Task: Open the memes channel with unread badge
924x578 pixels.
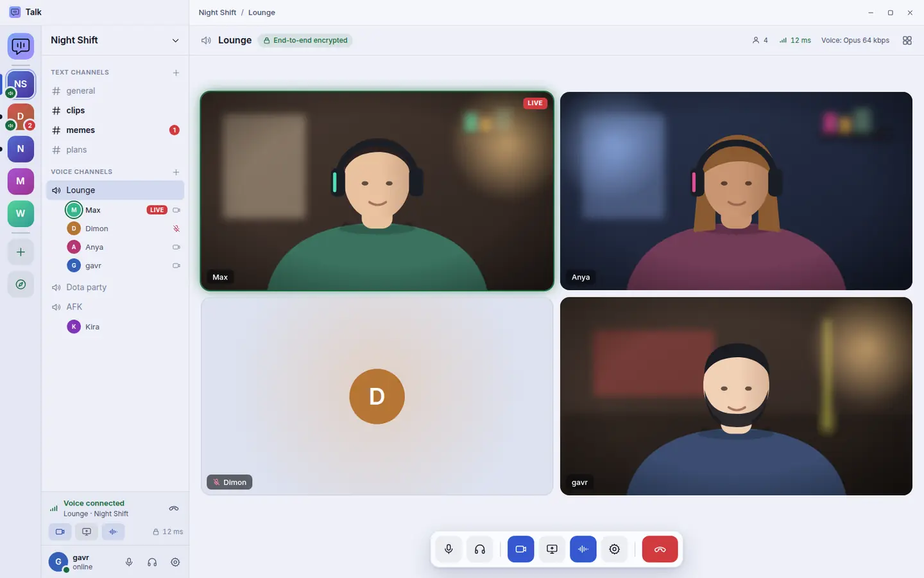Action: click(115, 130)
